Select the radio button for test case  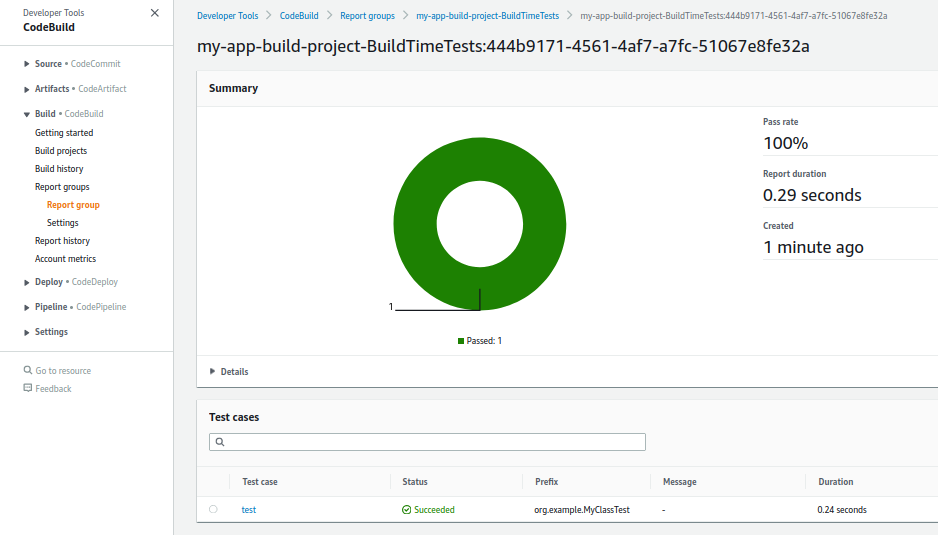213,510
